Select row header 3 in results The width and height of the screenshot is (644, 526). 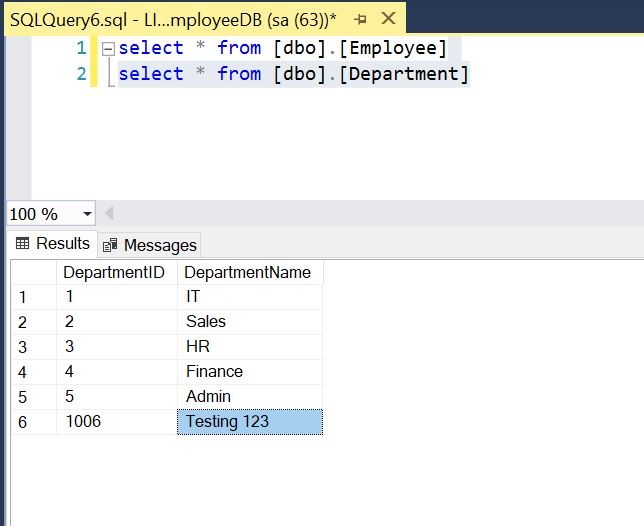[34, 347]
